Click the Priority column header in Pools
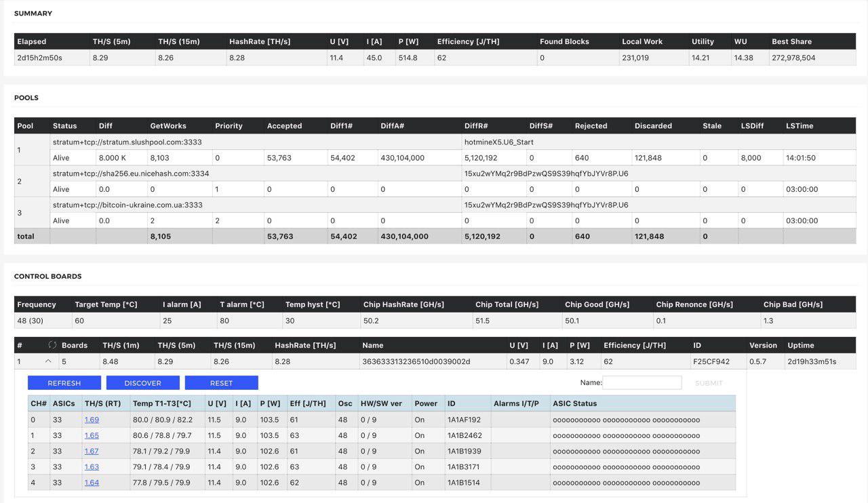The image size is (868, 503). [229, 125]
